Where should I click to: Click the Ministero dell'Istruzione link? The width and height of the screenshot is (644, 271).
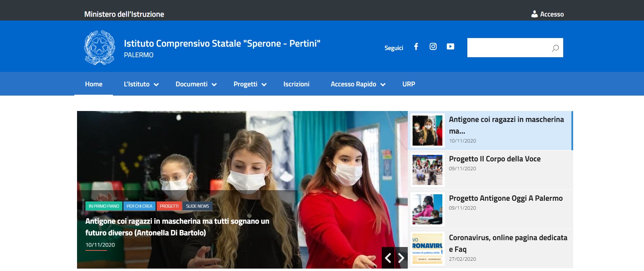pos(124,14)
